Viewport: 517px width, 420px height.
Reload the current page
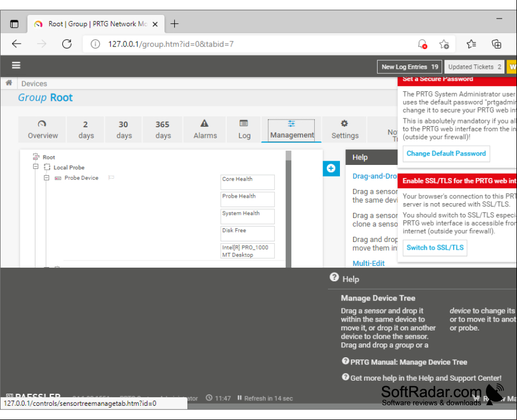pyautogui.click(x=67, y=44)
